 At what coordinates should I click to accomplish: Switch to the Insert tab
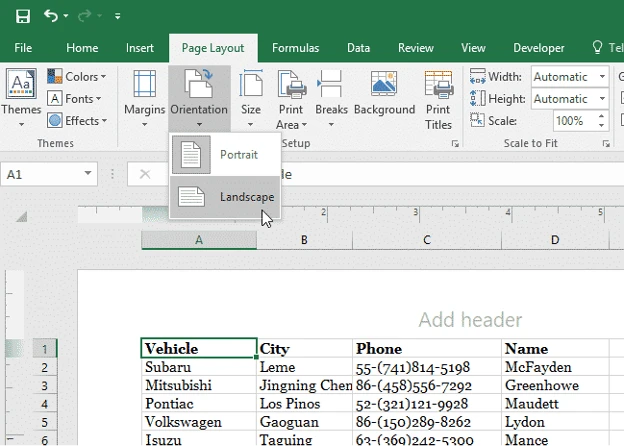pos(140,48)
